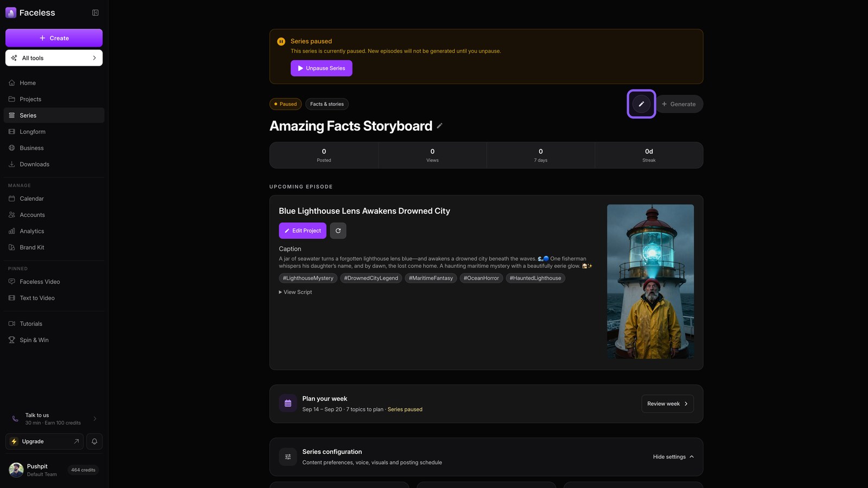Click Unpause Series button
The image size is (868, 488).
pyautogui.click(x=321, y=68)
